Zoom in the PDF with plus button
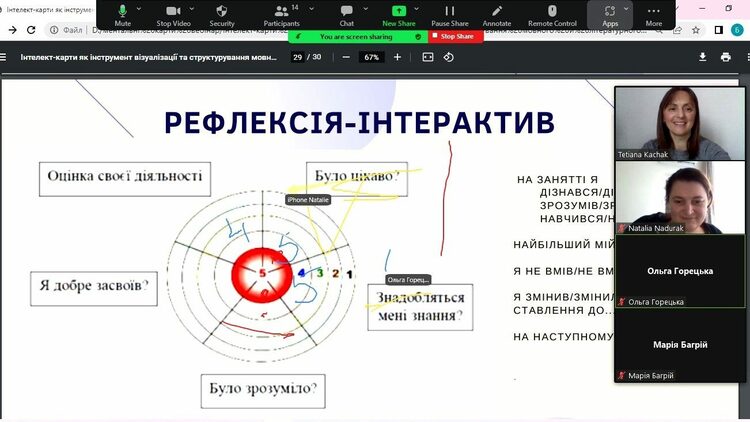The height and width of the screenshot is (422, 750). point(397,57)
